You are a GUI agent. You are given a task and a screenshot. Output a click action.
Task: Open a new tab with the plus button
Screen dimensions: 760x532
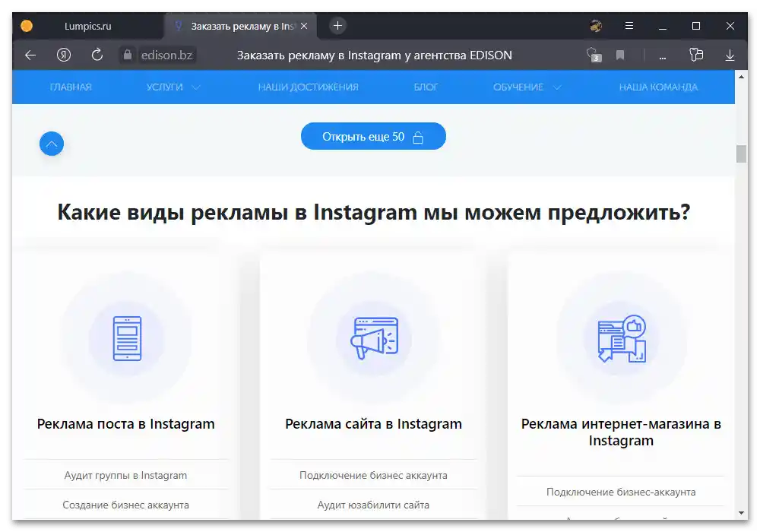[x=338, y=26]
